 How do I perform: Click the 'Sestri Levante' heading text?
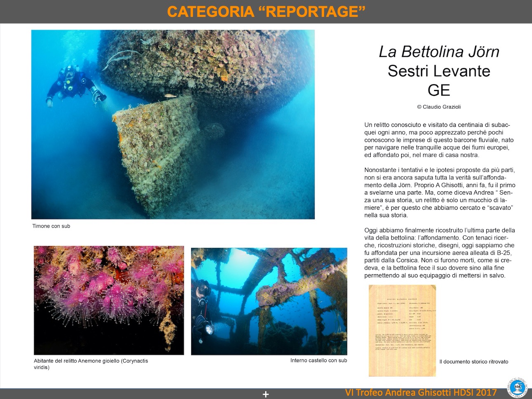point(439,71)
